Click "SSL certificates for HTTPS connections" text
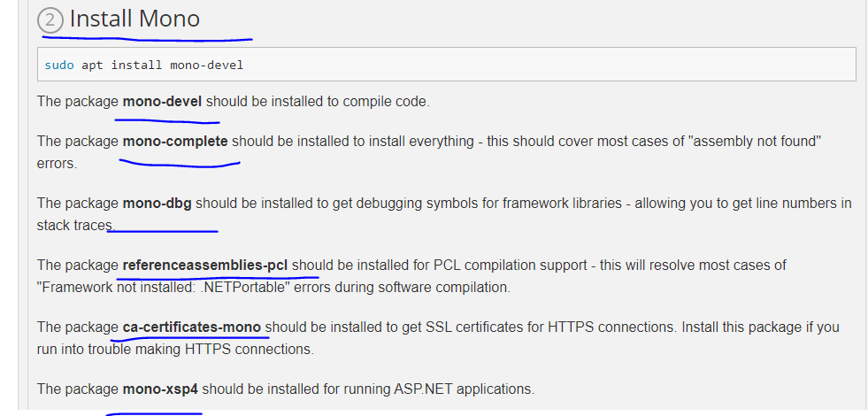868x416 pixels. 550,327
